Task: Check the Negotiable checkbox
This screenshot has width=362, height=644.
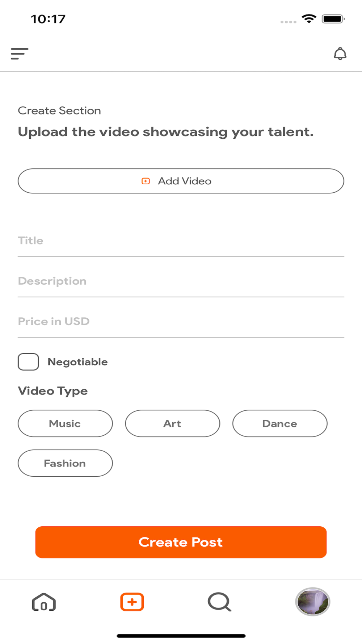Action: point(28,362)
